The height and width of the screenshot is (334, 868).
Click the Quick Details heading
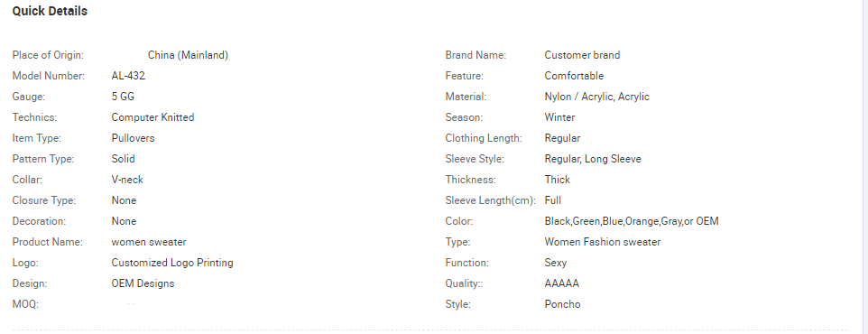(50, 11)
